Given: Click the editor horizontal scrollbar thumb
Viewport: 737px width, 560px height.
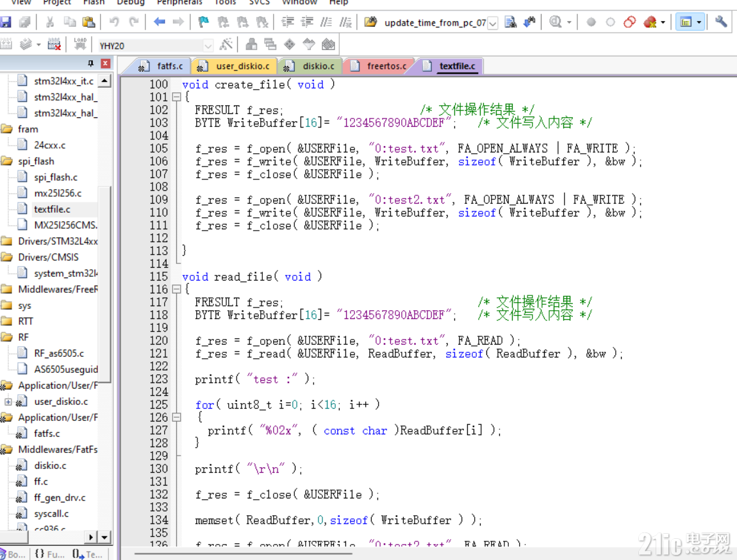Looking at the screenshot, I should click(244, 553).
